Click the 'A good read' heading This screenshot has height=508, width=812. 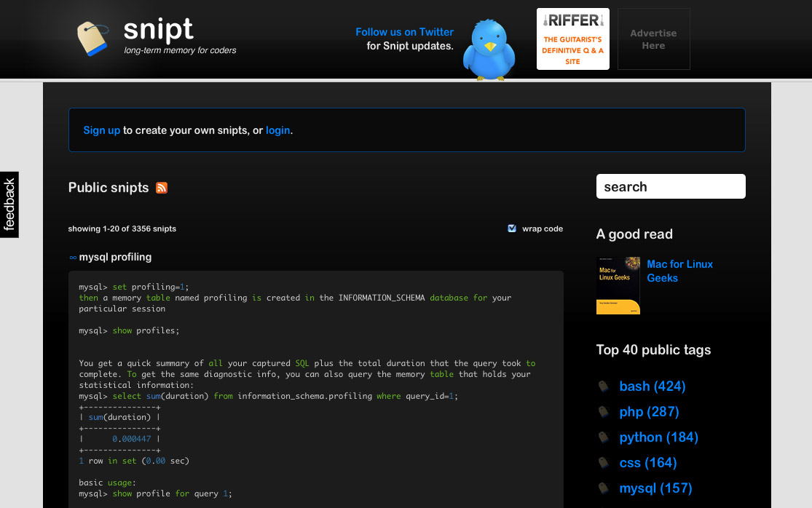click(634, 234)
